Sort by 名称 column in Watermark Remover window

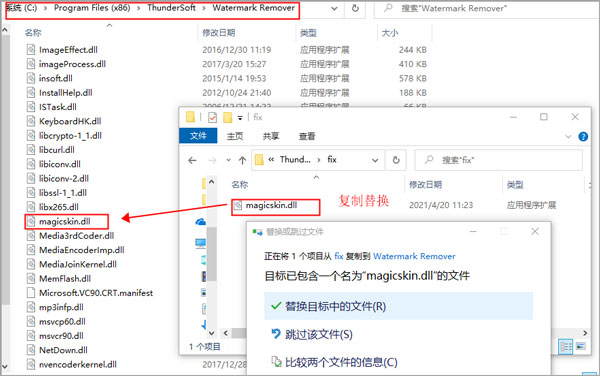(x=33, y=33)
